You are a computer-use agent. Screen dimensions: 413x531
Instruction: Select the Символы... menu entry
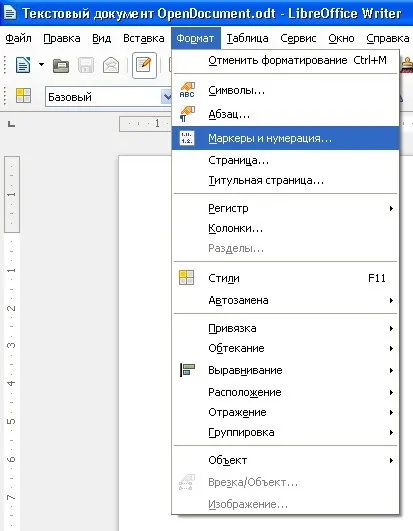[x=286, y=90]
